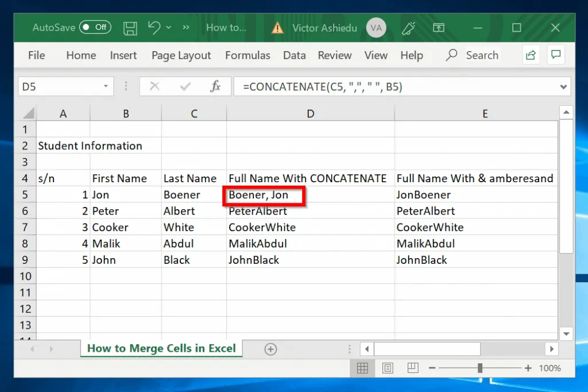588x392 pixels.
Task: Click the zoom slider handle
Action: (479, 368)
